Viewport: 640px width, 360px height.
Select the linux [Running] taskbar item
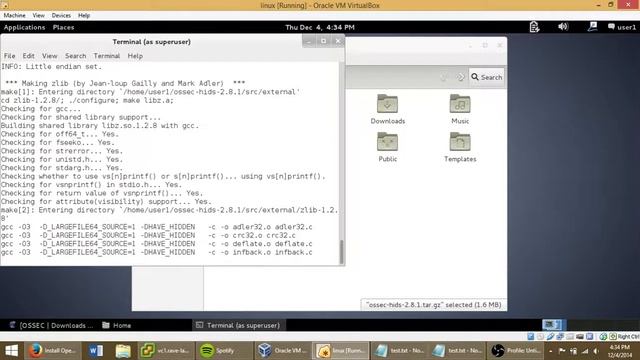340,351
